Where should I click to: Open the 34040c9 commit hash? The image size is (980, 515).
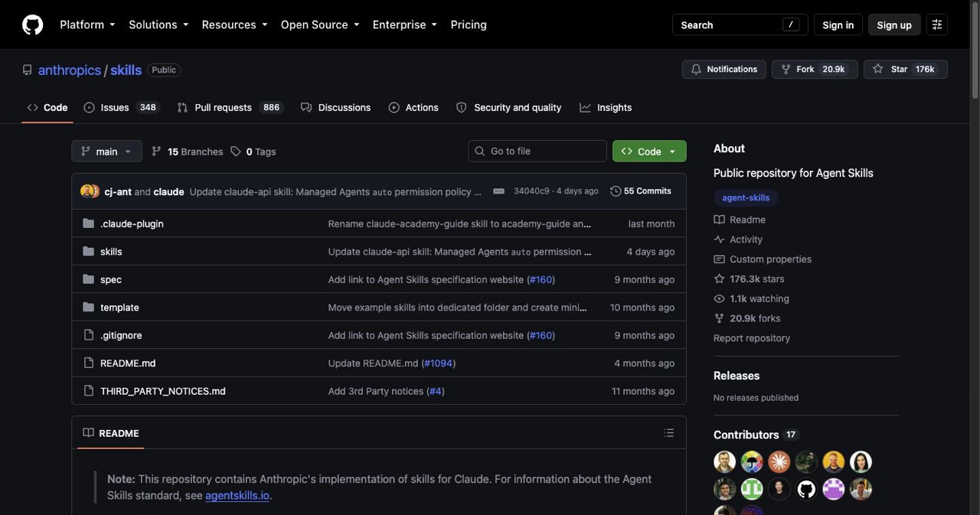point(531,191)
